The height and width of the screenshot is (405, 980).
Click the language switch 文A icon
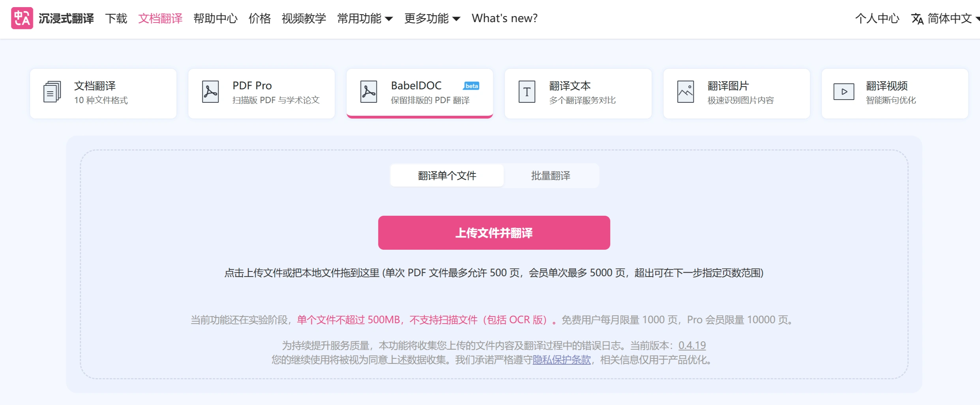(x=918, y=18)
